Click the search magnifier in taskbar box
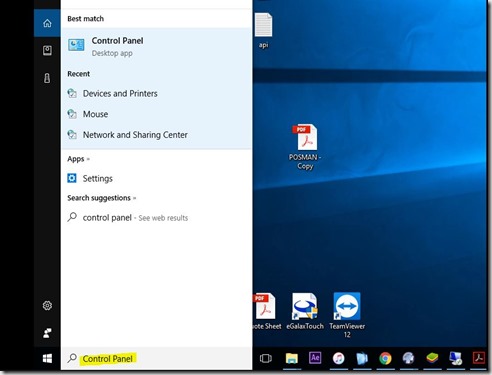 pos(72,358)
